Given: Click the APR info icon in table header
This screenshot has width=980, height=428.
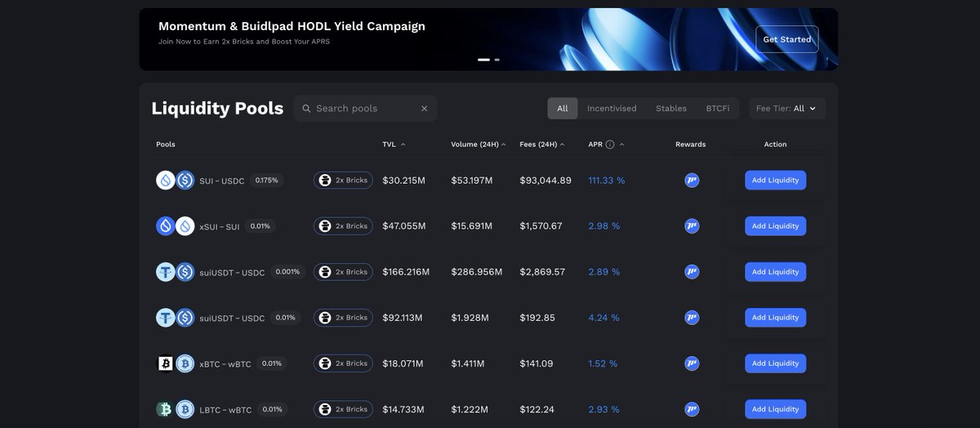Looking at the screenshot, I should coord(610,145).
